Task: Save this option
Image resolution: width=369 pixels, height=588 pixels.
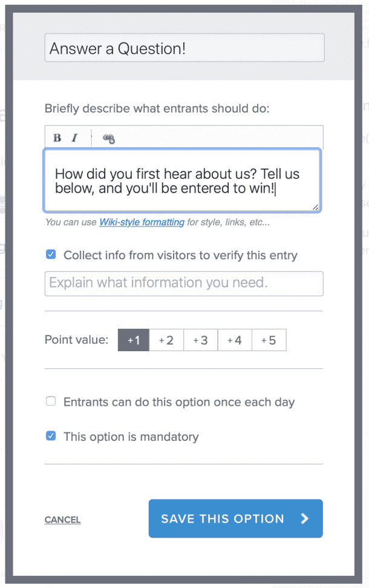Action: 235,518
